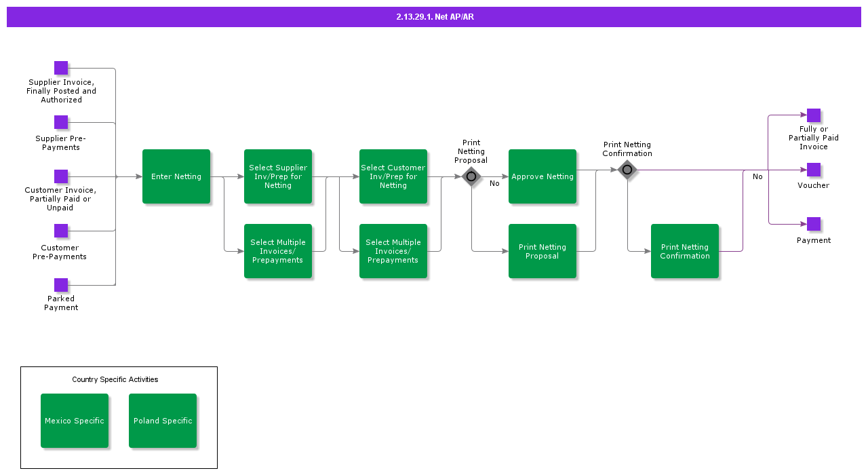
Task: Click the Supplier Invoice purple input square
Action: pyautogui.click(x=61, y=68)
